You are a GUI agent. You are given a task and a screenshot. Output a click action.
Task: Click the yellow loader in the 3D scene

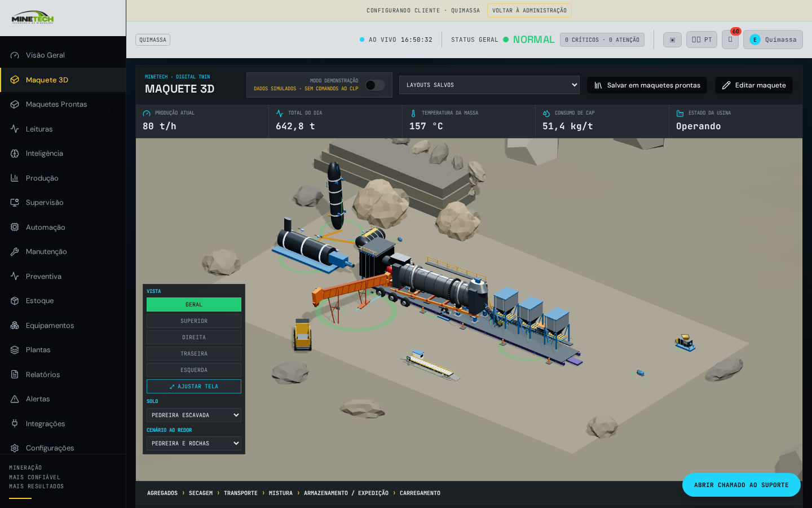302,335
